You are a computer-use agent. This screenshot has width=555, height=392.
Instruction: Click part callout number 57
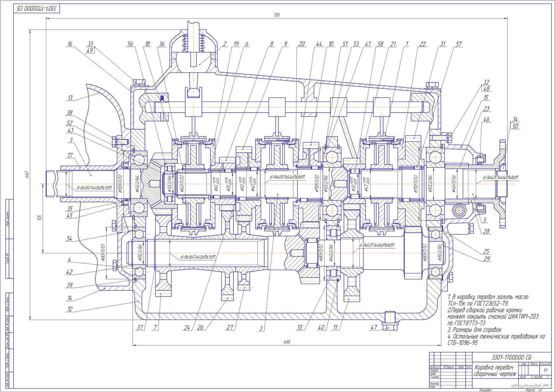[458, 44]
